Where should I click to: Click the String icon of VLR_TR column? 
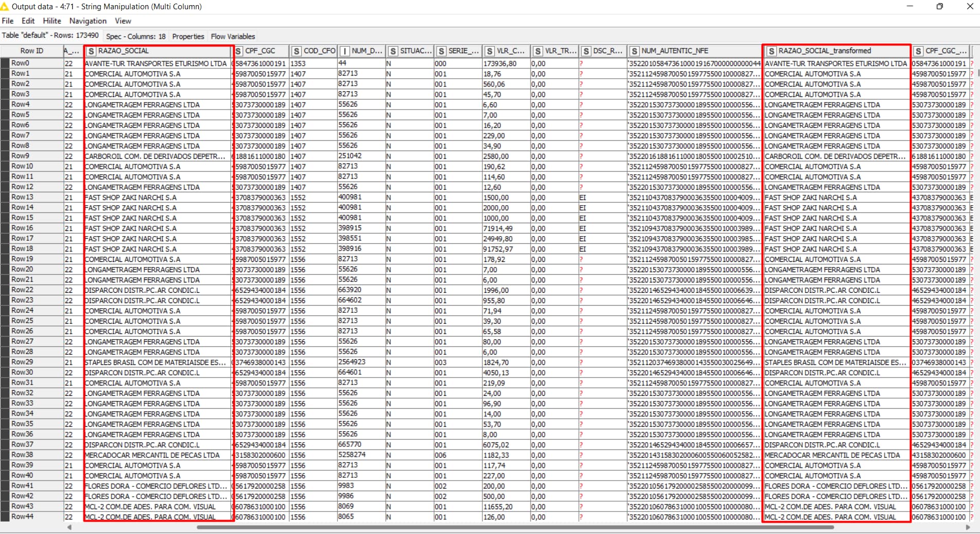tap(538, 51)
